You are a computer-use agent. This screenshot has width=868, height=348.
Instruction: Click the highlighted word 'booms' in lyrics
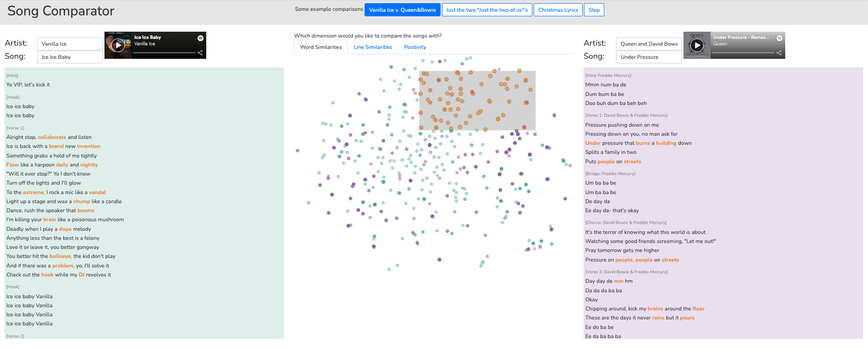click(x=85, y=210)
